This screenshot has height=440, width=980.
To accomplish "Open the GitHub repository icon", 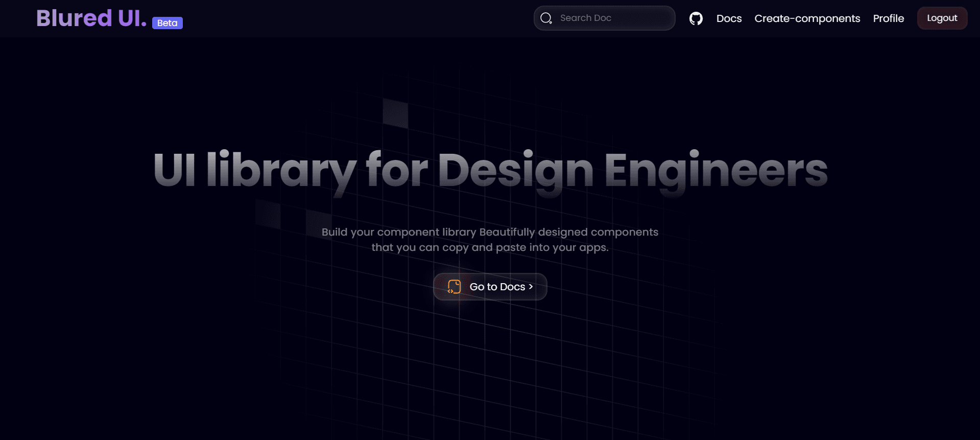I will pos(696,18).
